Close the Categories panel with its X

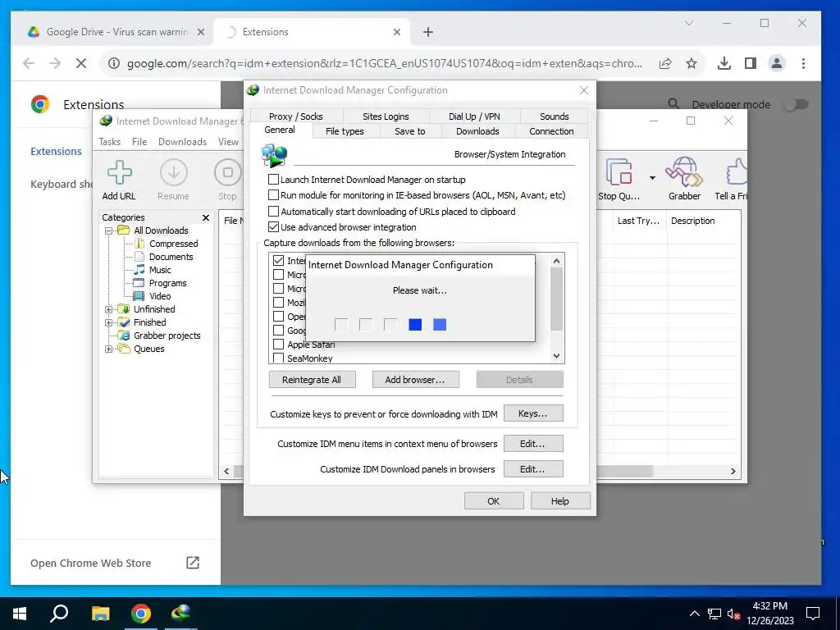[206, 217]
